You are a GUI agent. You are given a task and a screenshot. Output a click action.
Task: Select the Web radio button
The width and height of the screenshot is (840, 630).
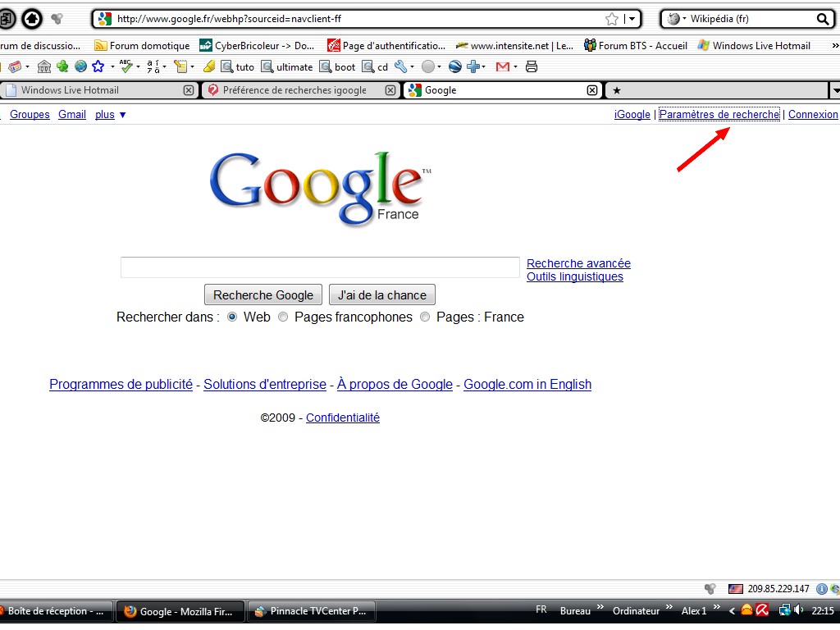click(x=232, y=317)
